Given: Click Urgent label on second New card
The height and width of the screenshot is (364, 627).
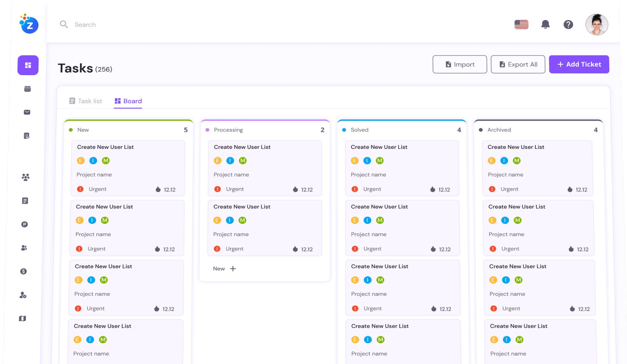Looking at the screenshot, I should pos(97,249).
